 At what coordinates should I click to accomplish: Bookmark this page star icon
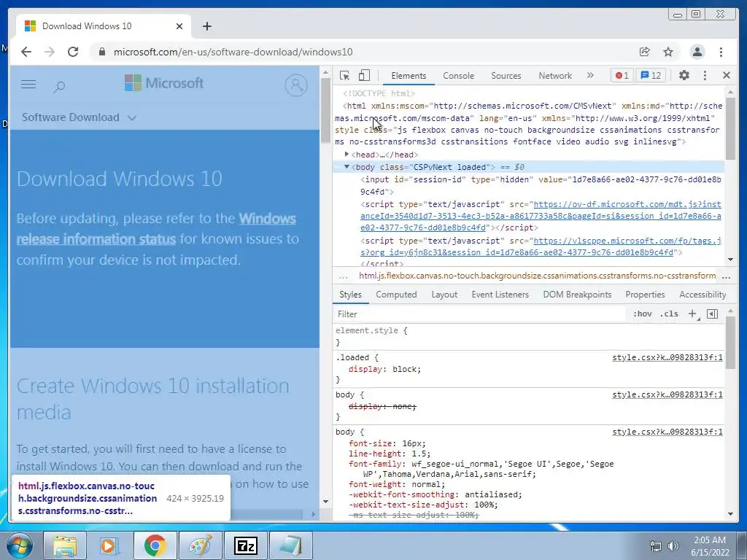(668, 52)
